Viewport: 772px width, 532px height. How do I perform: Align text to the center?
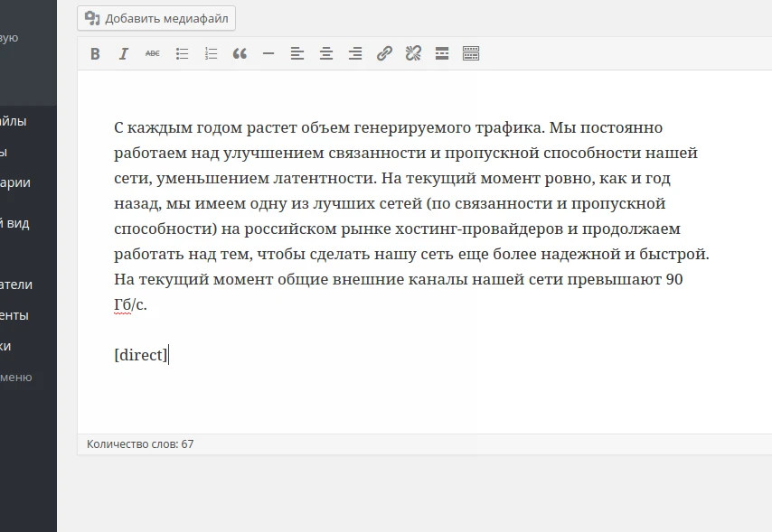(326, 53)
